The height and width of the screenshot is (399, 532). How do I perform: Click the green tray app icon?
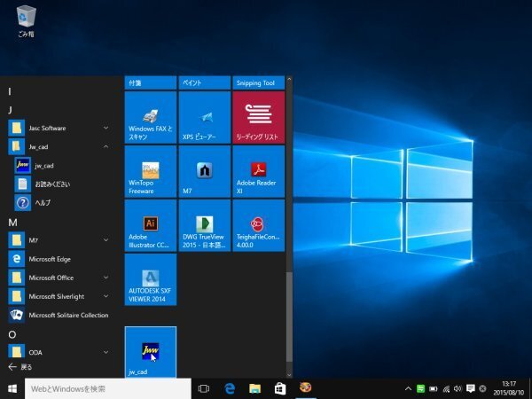click(420, 389)
